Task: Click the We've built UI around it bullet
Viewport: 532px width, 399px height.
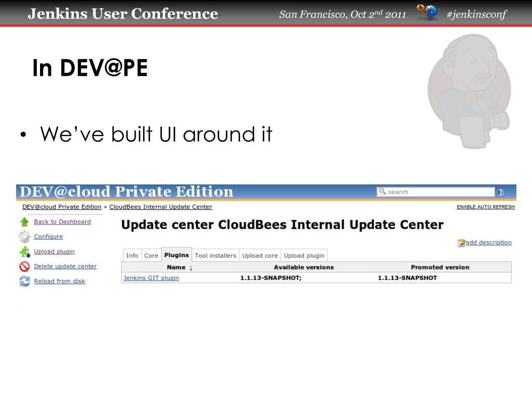Action: [x=156, y=134]
